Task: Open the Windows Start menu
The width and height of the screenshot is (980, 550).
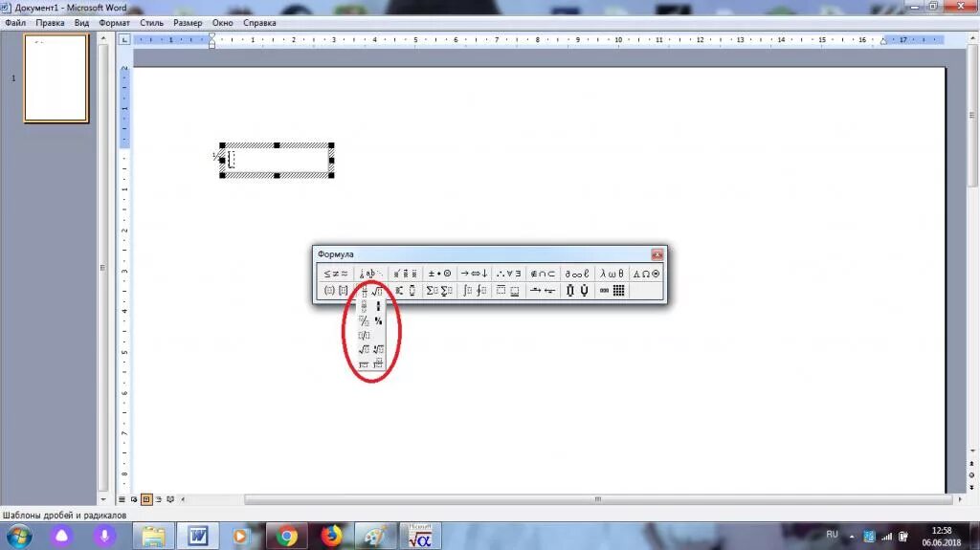Action: (x=19, y=537)
